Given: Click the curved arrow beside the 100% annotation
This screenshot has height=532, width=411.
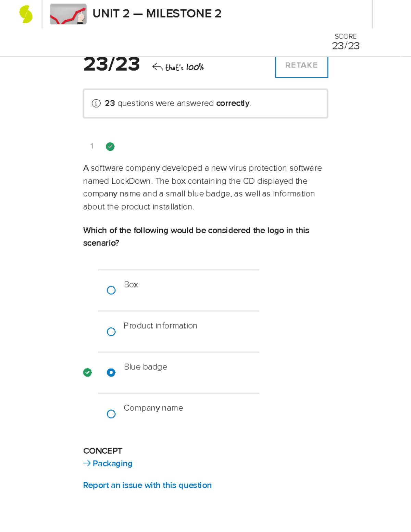Looking at the screenshot, I should pyautogui.click(x=157, y=67).
